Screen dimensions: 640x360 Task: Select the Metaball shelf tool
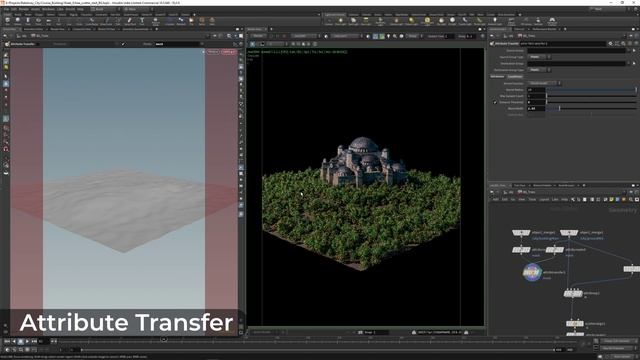[x=181, y=20]
